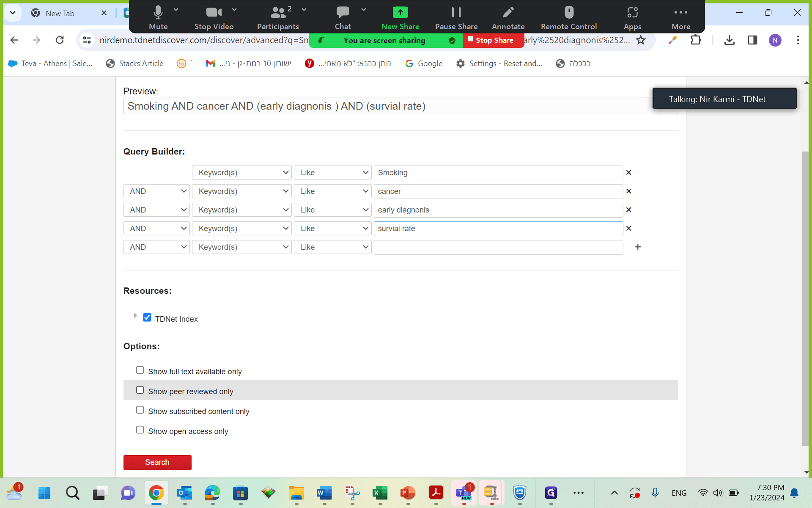Screen dimensions: 812x508
Task: Open Like dropdown in early diagnonis row
Action: [333, 210]
